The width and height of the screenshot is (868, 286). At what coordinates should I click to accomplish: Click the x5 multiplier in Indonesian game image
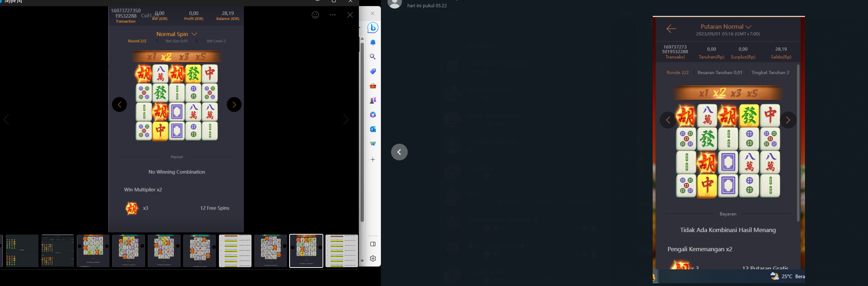click(752, 93)
